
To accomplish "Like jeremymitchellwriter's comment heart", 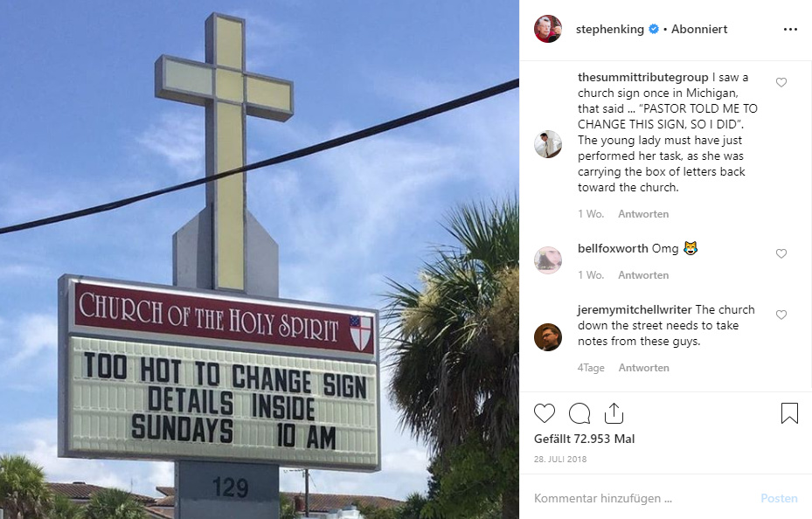I will [x=781, y=315].
